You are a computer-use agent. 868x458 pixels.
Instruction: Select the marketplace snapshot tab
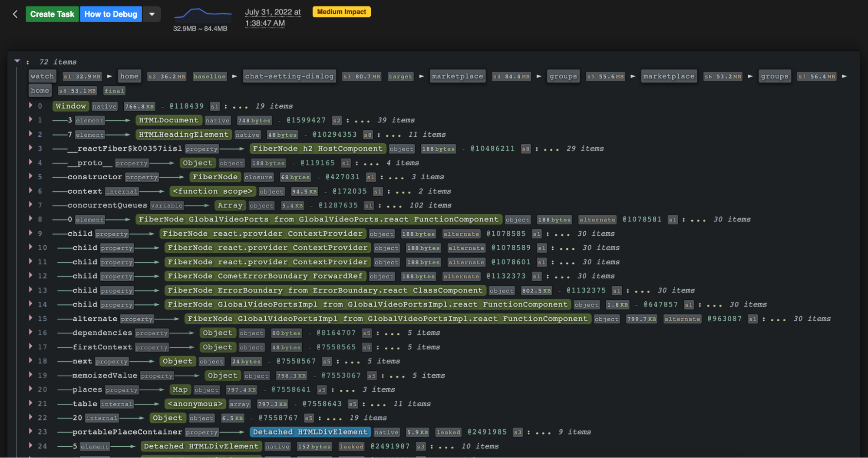click(457, 76)
